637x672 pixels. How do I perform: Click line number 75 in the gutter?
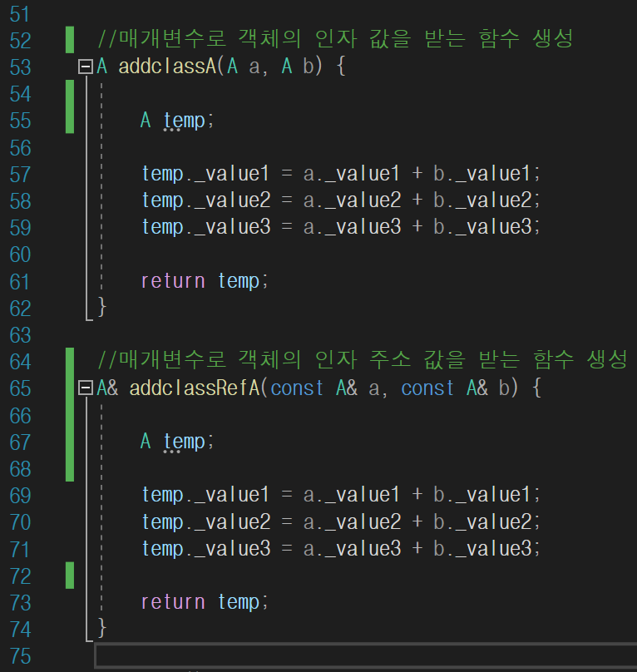coord(20,656)
